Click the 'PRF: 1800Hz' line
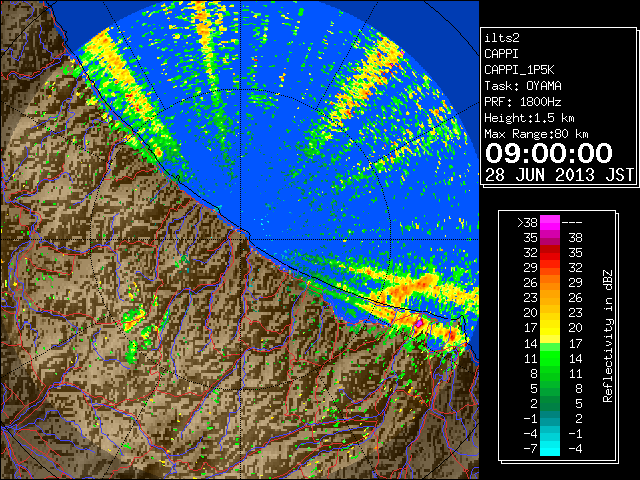Image resolution: width=640 pixels, height=480 pixels. [x=523, y=102]
